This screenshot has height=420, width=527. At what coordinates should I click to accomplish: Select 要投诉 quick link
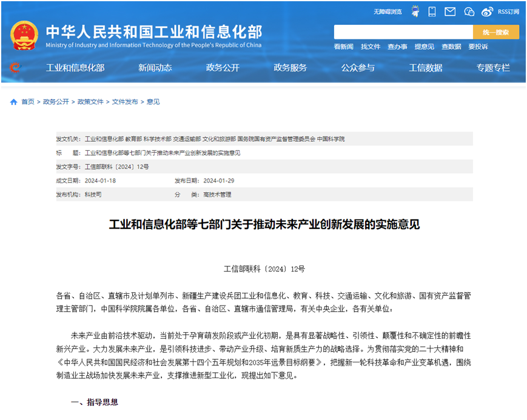478,47
